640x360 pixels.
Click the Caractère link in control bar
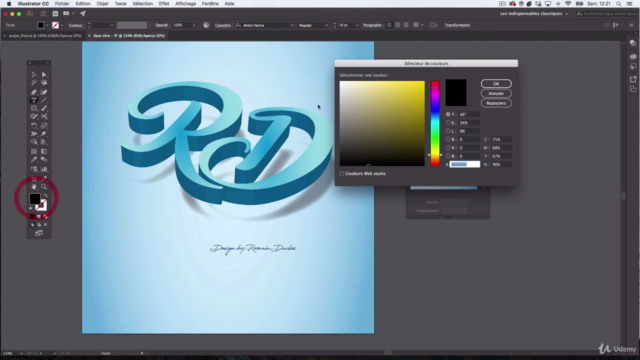click(222, 25)
